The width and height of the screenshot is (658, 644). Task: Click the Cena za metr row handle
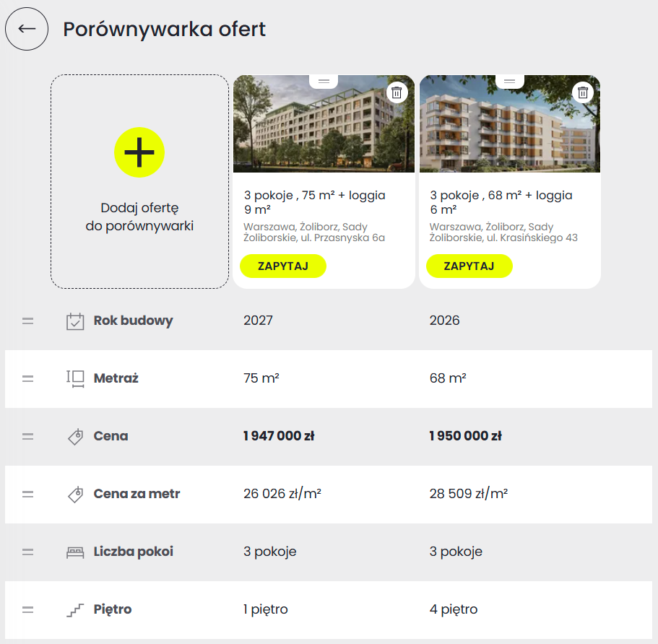(27, 495)
